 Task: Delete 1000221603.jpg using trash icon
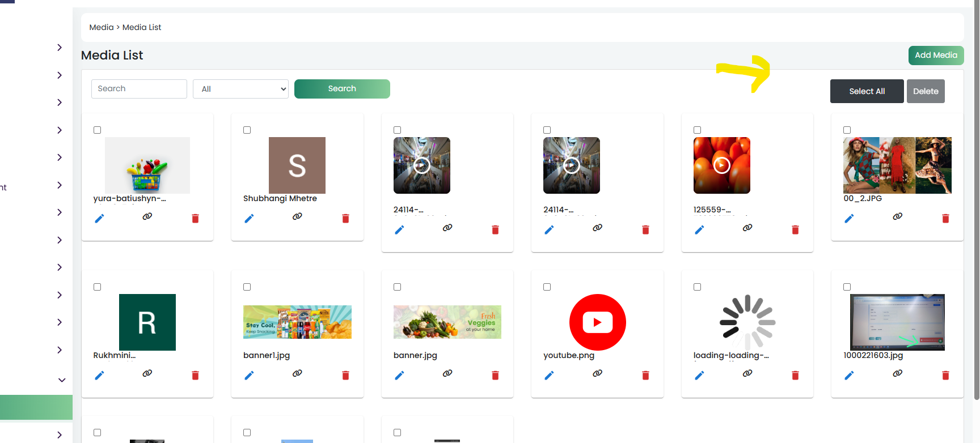[945, 376]
